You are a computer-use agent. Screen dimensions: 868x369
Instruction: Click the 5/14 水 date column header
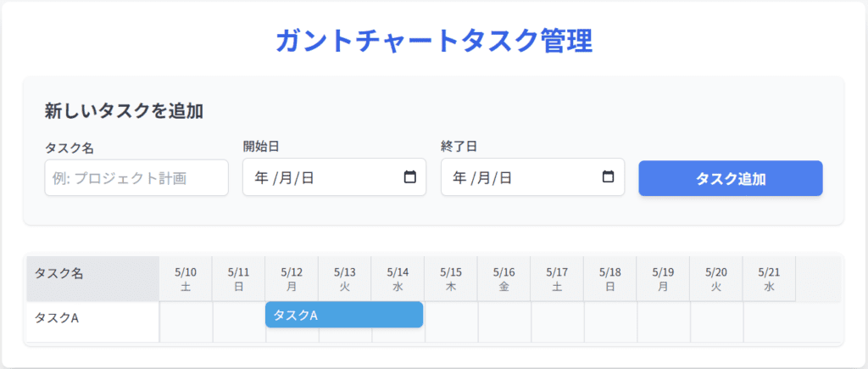[x=398, y=279]
